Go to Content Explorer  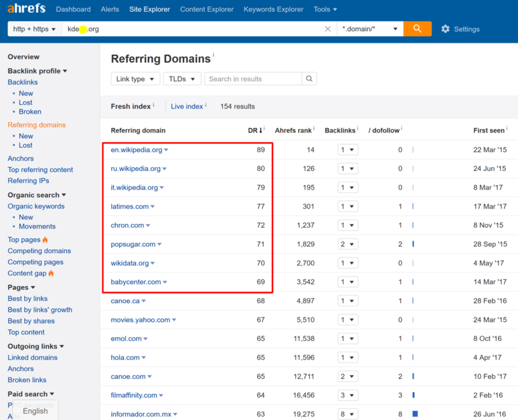pos(207,9)
